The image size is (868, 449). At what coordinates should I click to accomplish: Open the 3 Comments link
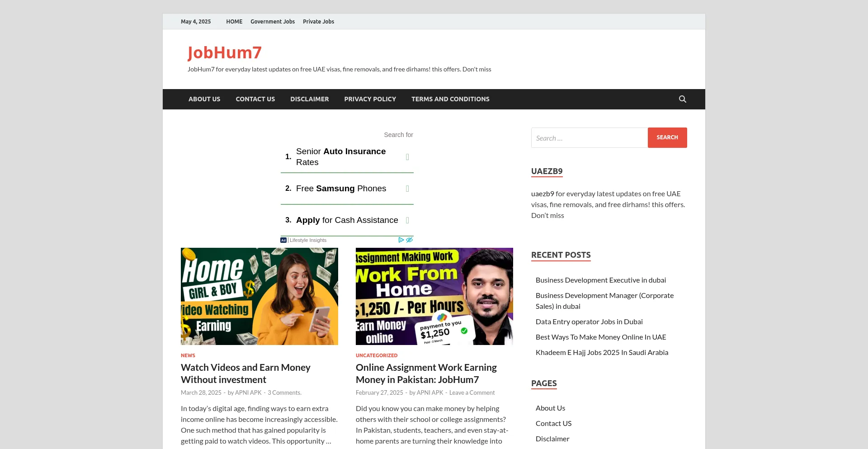click(x=284, y=392)
